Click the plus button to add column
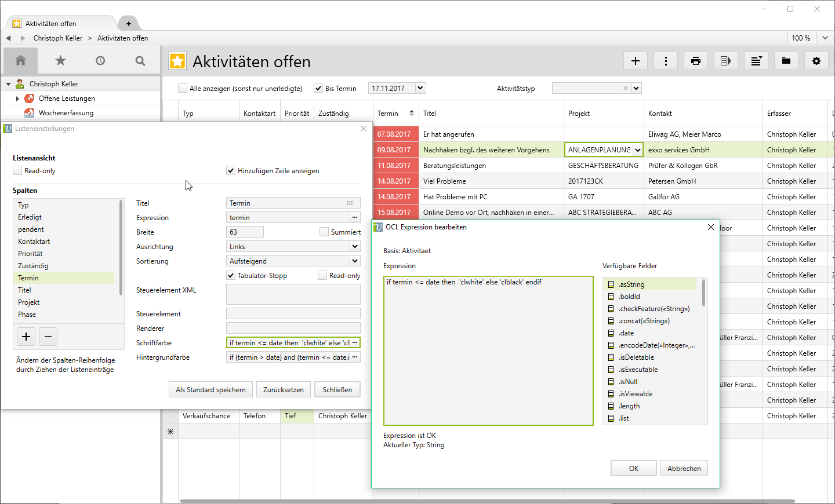 click(26, 337)
